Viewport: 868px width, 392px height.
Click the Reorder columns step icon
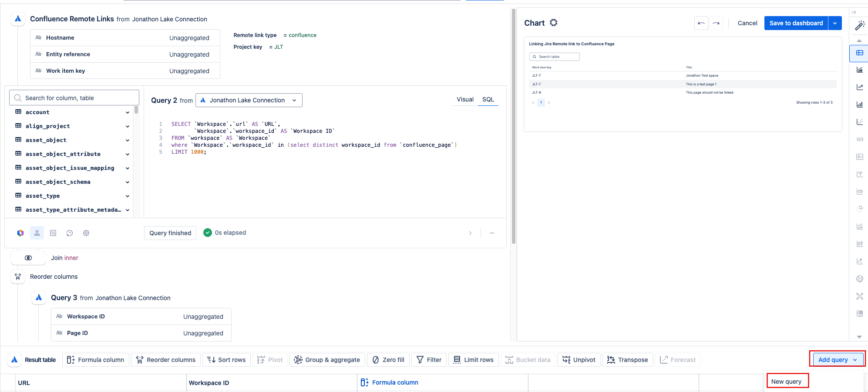18,277
